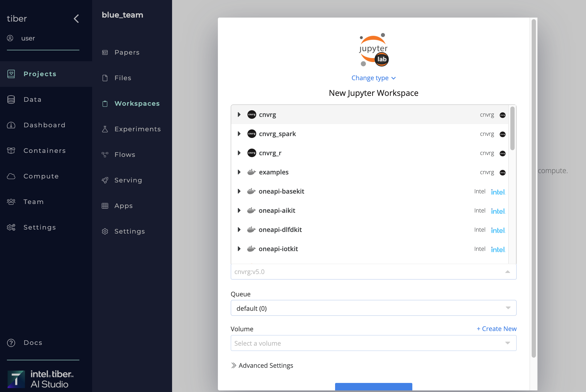
Task: Click the Containers box icon
Action: [11, 151]
